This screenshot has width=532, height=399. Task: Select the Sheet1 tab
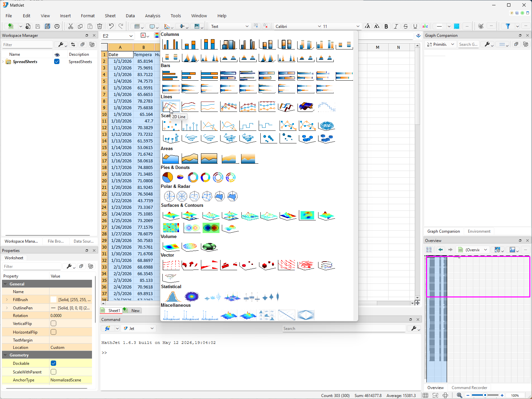[x=111, y=310]
